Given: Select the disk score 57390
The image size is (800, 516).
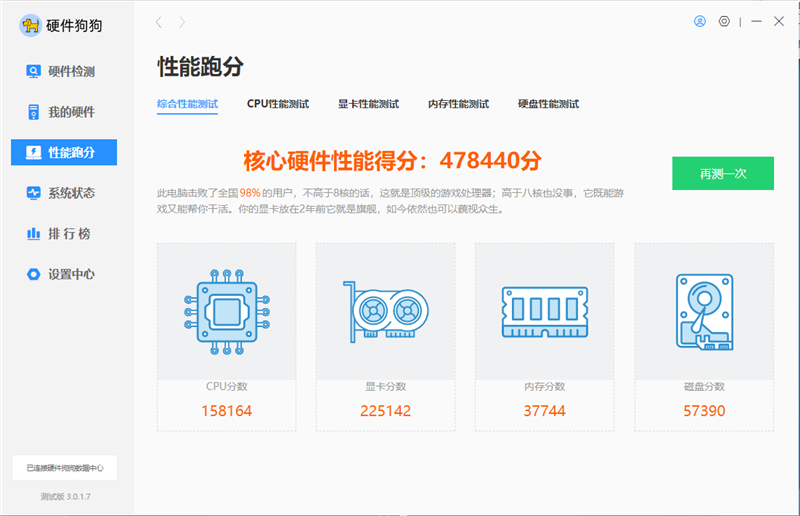Looking at the screenshot, I should [x=704, y=411].
